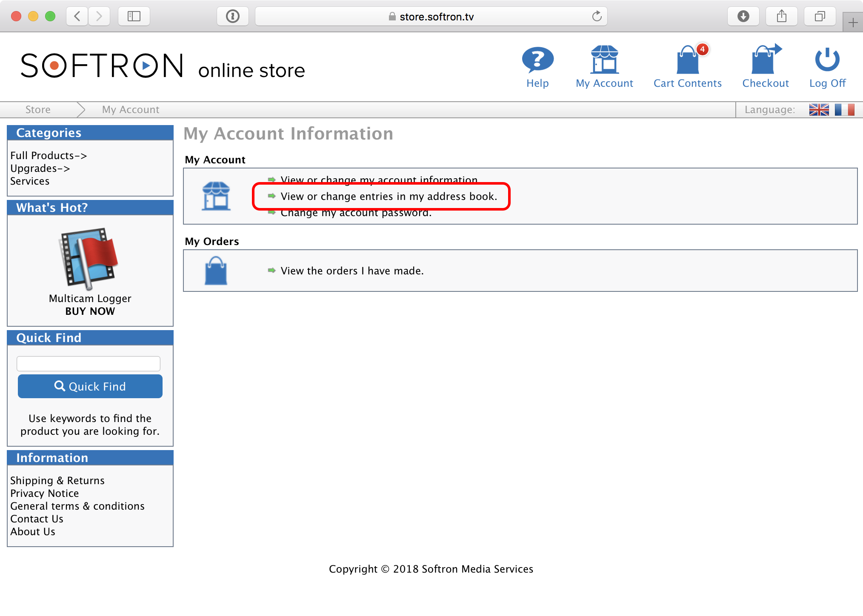Screen dimensions: 863x616
Task: Open Shipping & Returns page
Action: [57, 481]
